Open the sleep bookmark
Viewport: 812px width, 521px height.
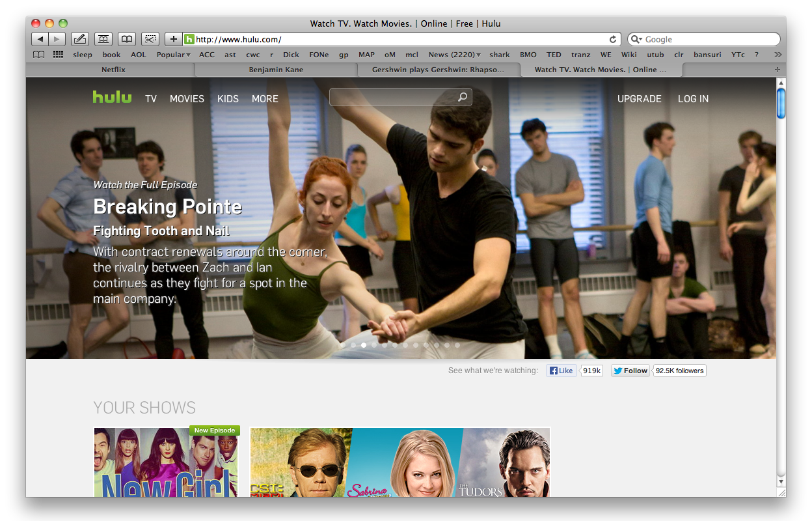click(x=83, y=55)
